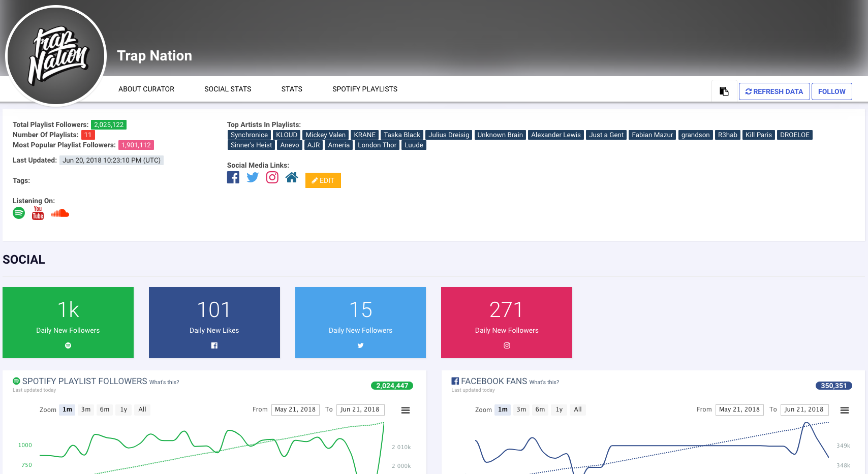The width and height of the screenshot is (868, 474).
Task: Click the Mickey Valen artist tag
Action: pyautogui.click(x=326, y=135)
